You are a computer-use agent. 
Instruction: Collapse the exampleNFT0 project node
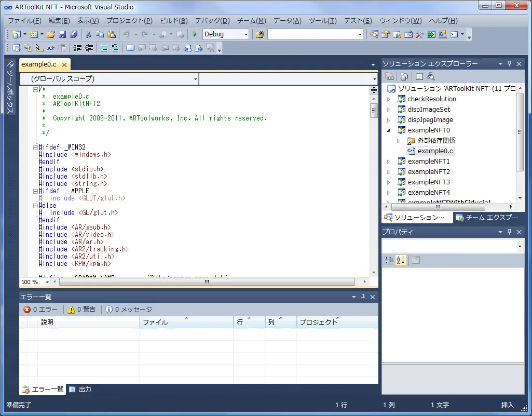pyautogui.click(x=389, y=130)
